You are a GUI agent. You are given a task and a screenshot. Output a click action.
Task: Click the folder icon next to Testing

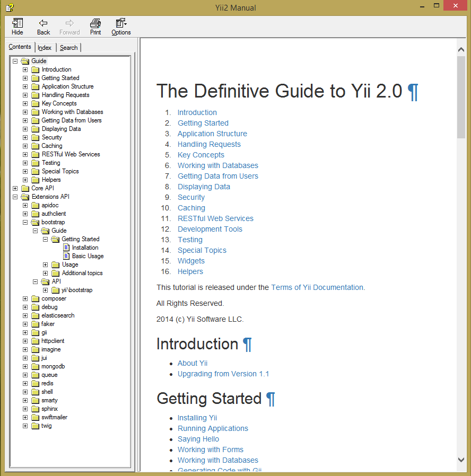[35, 163]
